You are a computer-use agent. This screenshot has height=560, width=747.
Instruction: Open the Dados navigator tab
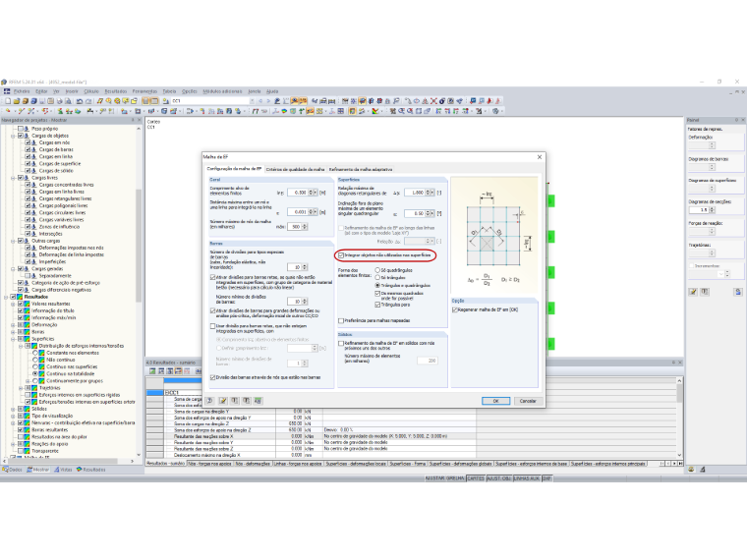(x=13, y=470)
